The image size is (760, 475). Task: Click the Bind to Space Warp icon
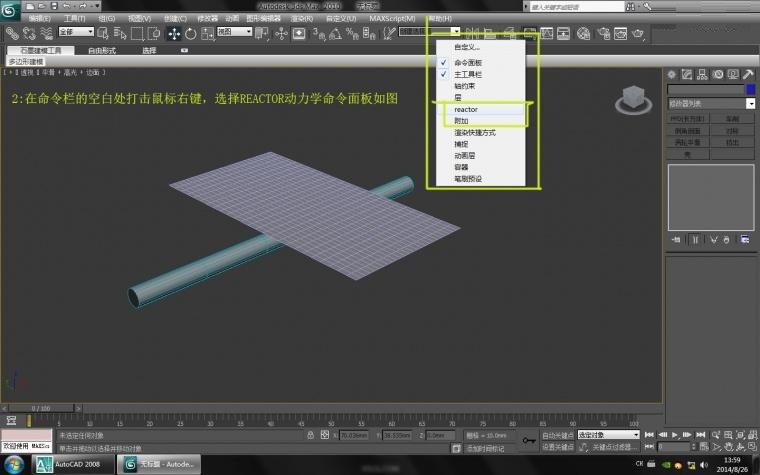[x=46, y=33]
